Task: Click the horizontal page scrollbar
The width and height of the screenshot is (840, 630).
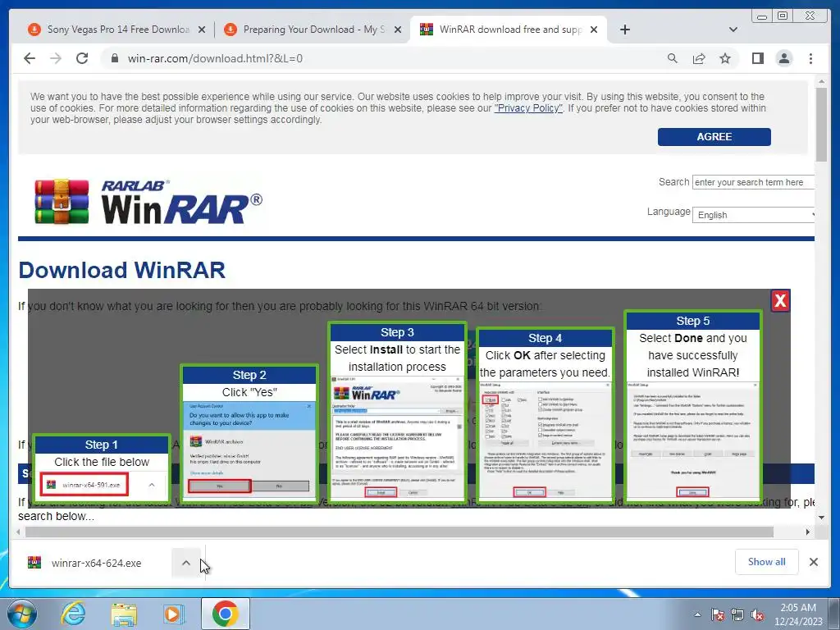Action: click(x=399, y=532)
